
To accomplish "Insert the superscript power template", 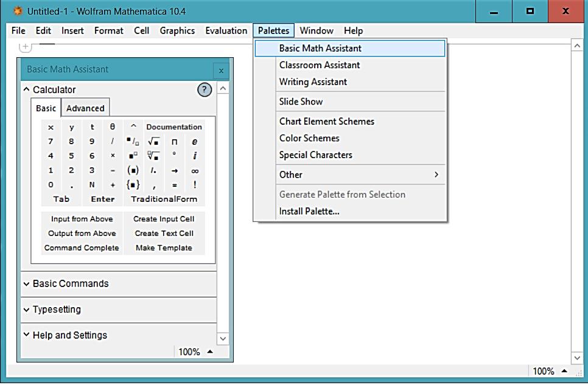I will (x=133, y=156).
